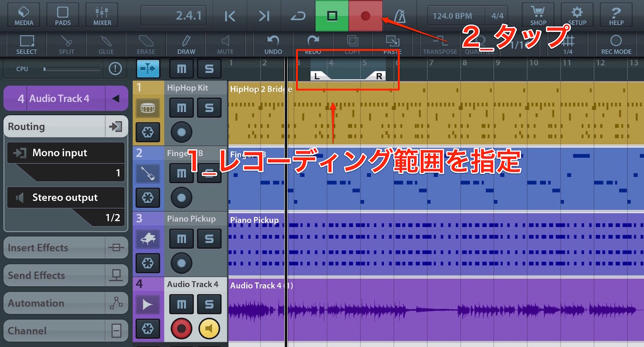Click the 2.4.1 position display
The image size is (644, 347).
[x=173, y=16]
